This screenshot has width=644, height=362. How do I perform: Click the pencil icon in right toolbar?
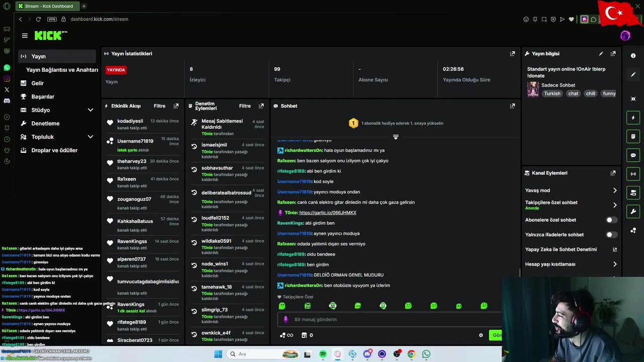(633, 74)
